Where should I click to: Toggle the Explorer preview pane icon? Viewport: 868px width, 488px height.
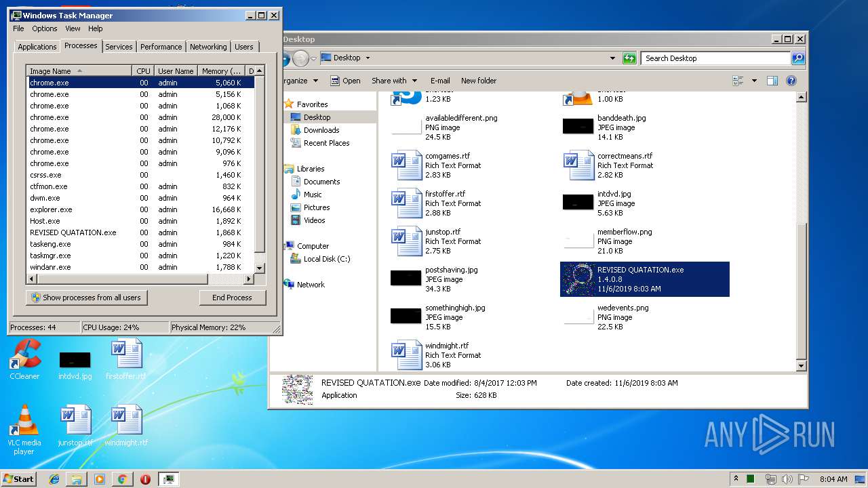click(x=772, y=81)
